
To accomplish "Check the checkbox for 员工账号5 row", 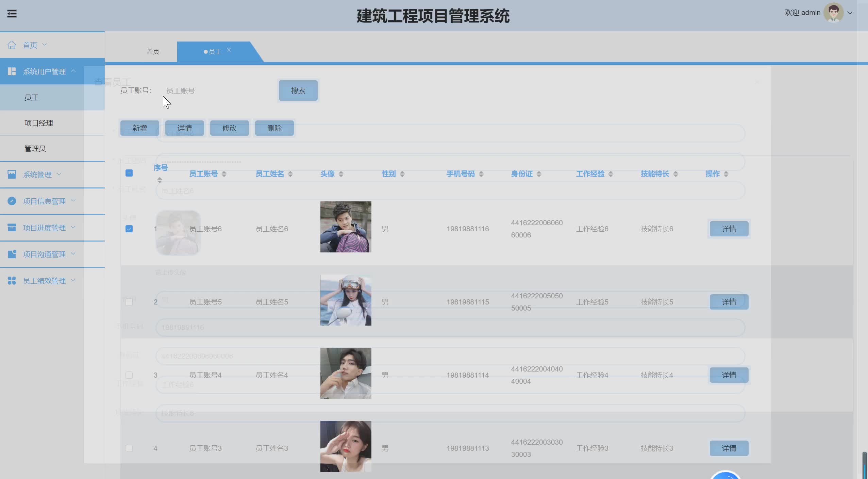I will (x=129, y=301).
